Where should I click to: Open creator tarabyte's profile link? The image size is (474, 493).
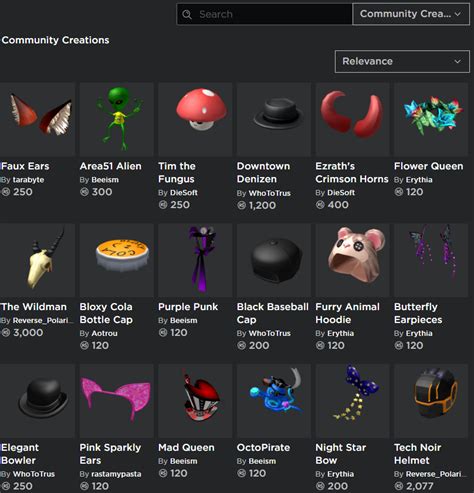pos(28,180)
